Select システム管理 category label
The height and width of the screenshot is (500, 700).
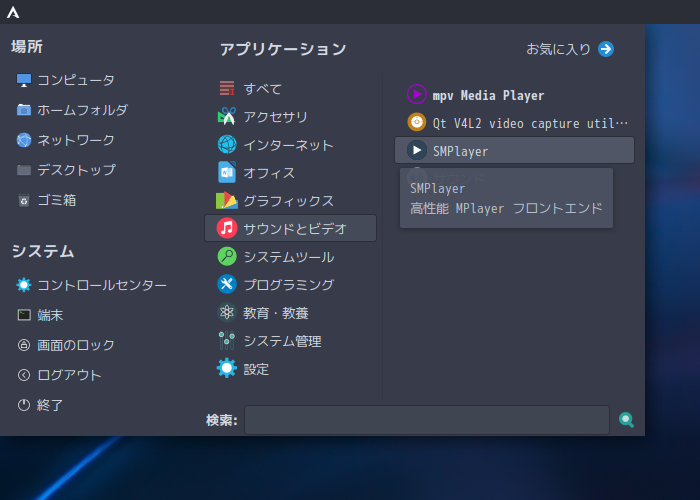coord(282,341)
